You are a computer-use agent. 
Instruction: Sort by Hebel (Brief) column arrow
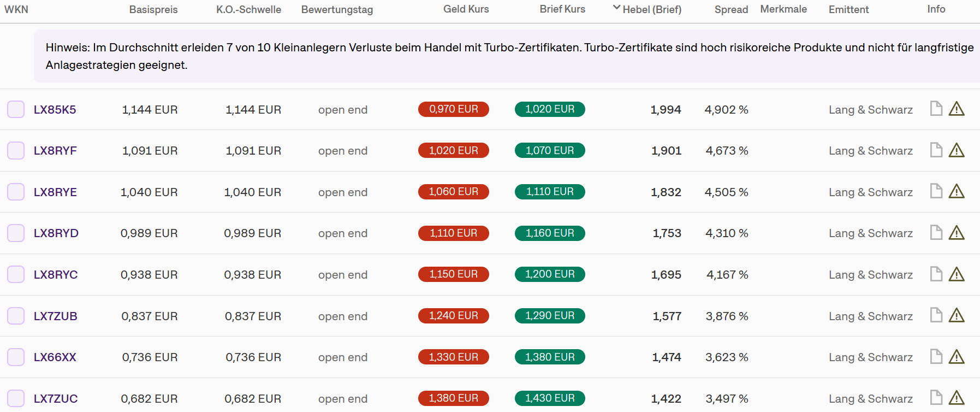tap(616, 8)
